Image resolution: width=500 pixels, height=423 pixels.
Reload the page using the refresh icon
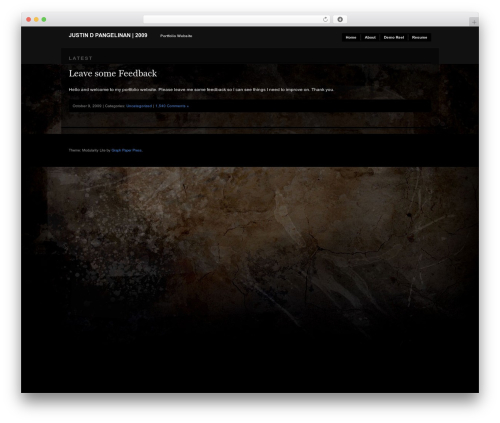pyautogui.click(x=325, y=19)
